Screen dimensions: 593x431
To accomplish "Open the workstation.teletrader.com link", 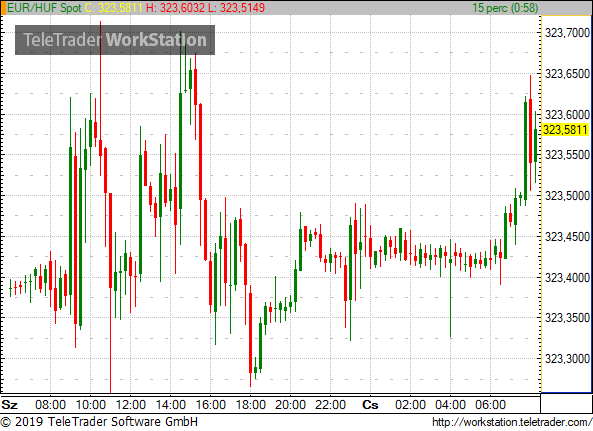I will (x=512, y=422).
